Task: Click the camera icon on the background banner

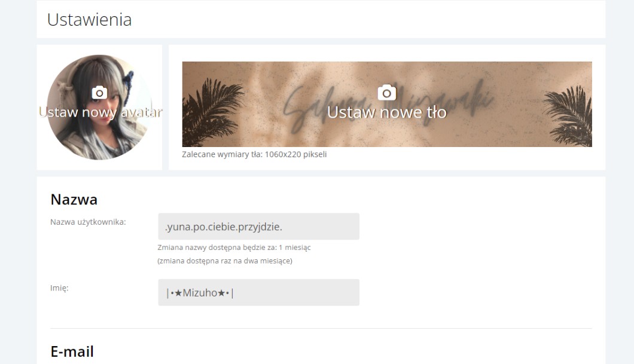Action: click(x=386, y=93)
